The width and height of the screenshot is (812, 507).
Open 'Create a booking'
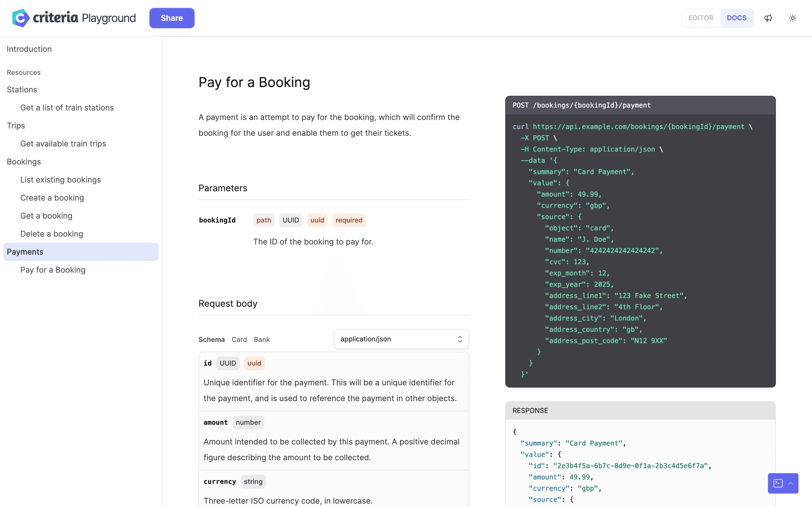click(52, 198)
